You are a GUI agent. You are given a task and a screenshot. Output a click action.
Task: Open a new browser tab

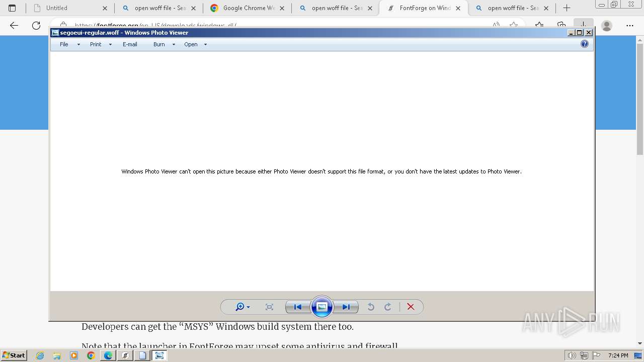(x=567, y=8)
